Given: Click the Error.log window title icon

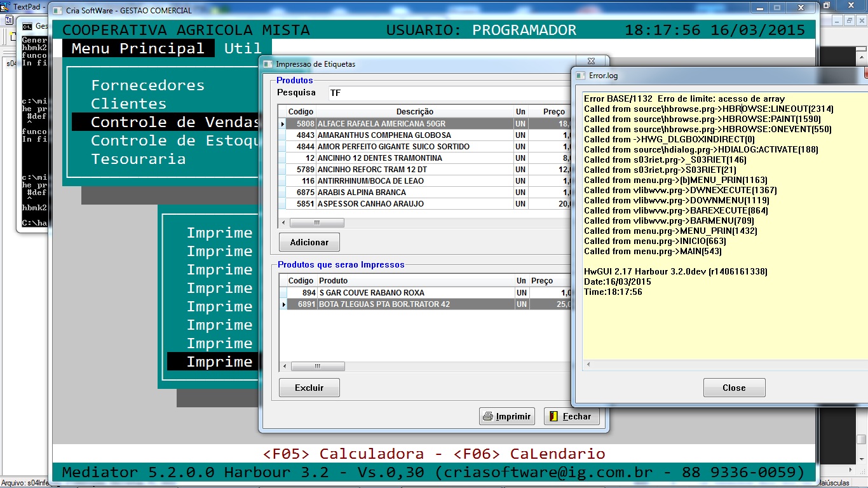Looking at the screenshot, I should click(x=580, y=76).
